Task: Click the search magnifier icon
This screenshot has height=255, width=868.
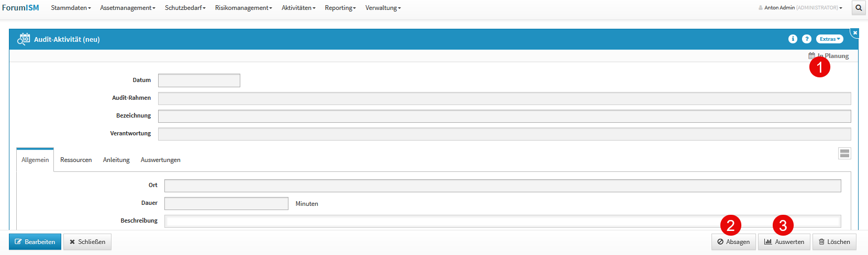Action: [x=859, y=8]
